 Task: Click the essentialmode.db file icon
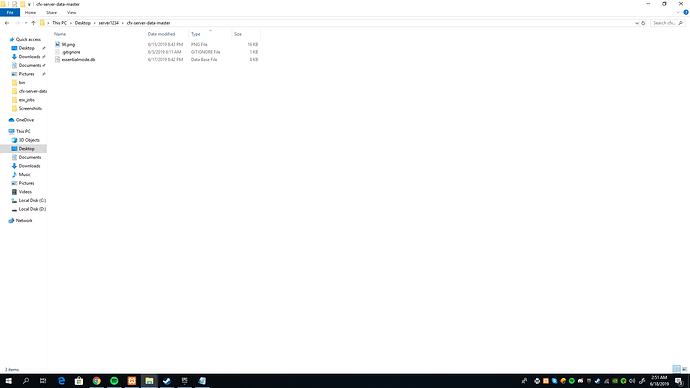coord(57,59)
